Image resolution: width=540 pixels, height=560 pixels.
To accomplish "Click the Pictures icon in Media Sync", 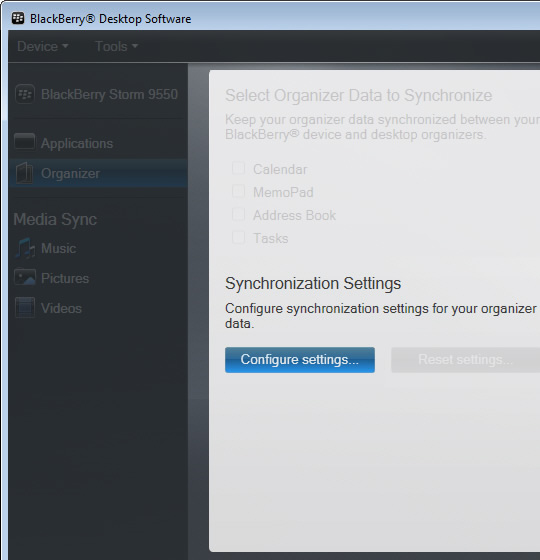I will pos(25,277).
